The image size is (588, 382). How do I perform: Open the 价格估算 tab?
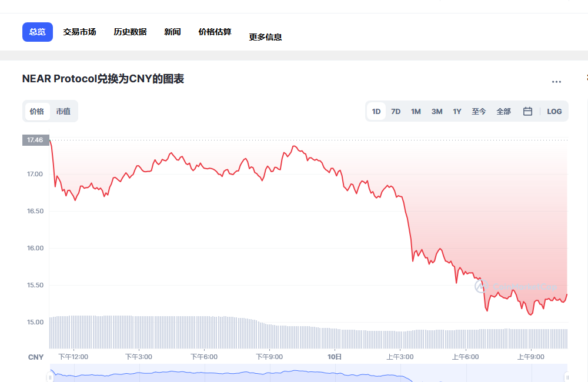215,32
